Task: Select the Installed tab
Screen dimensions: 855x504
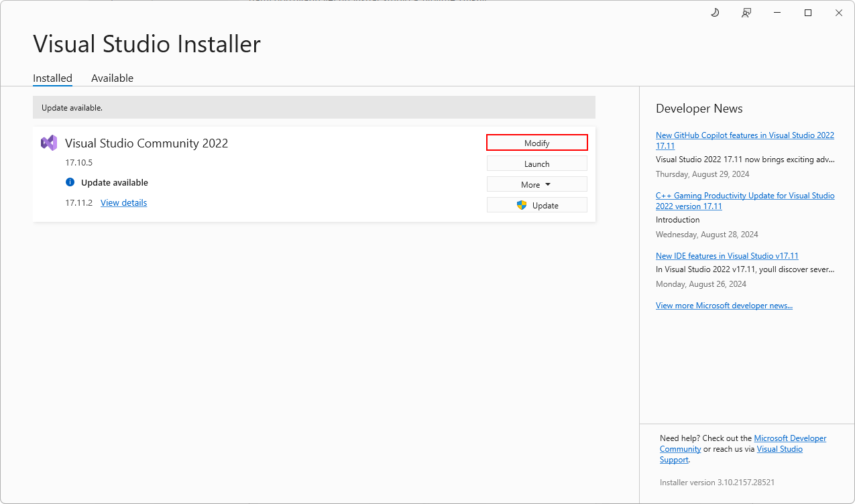Action: [52, 78]
